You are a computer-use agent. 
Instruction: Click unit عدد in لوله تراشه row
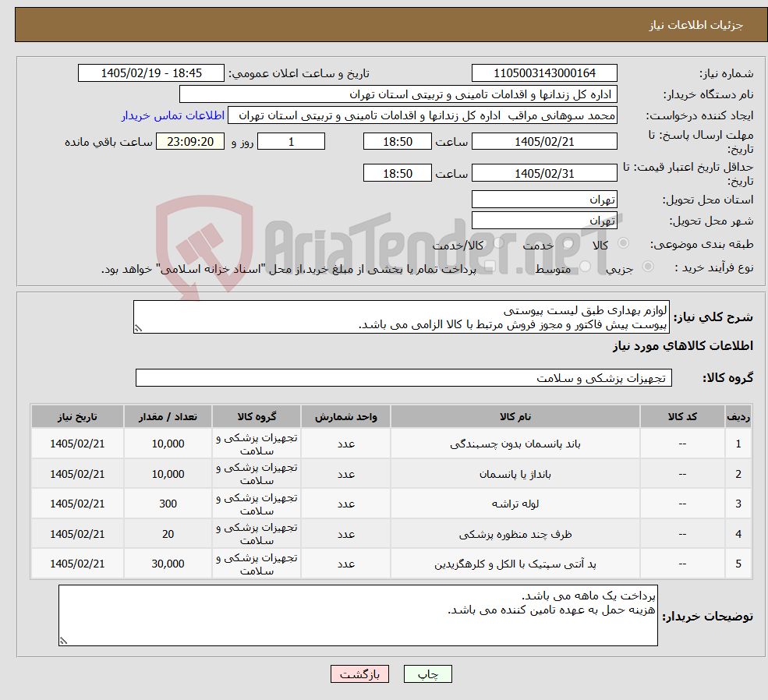coord(346,504)
